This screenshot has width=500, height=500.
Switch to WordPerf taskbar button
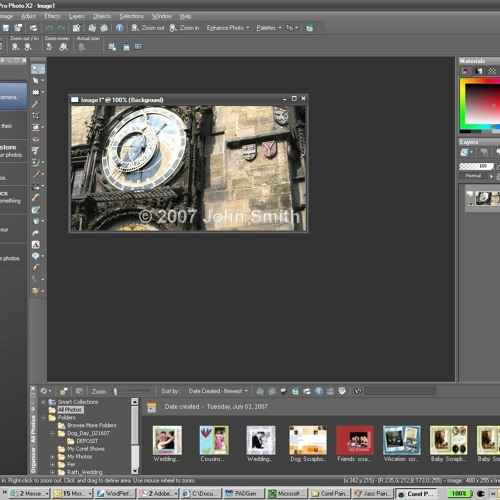115,493
